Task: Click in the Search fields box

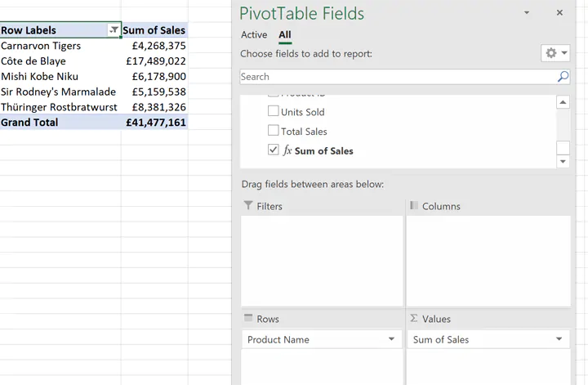Action: 404,77
